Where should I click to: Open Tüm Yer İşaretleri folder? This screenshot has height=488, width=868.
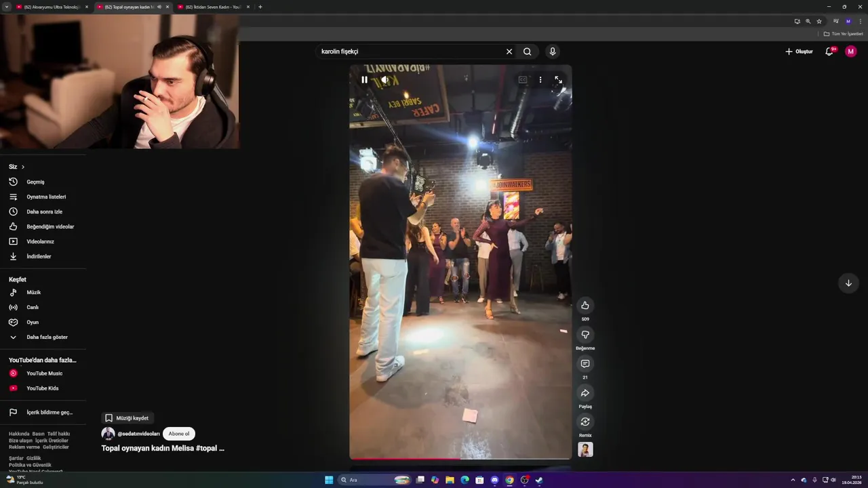click(x=844, y=34)
